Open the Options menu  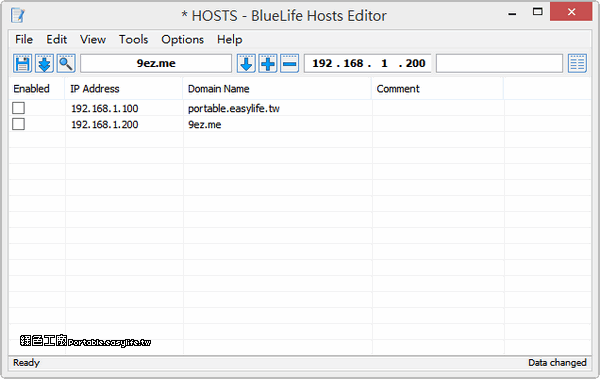click(183, 39)
